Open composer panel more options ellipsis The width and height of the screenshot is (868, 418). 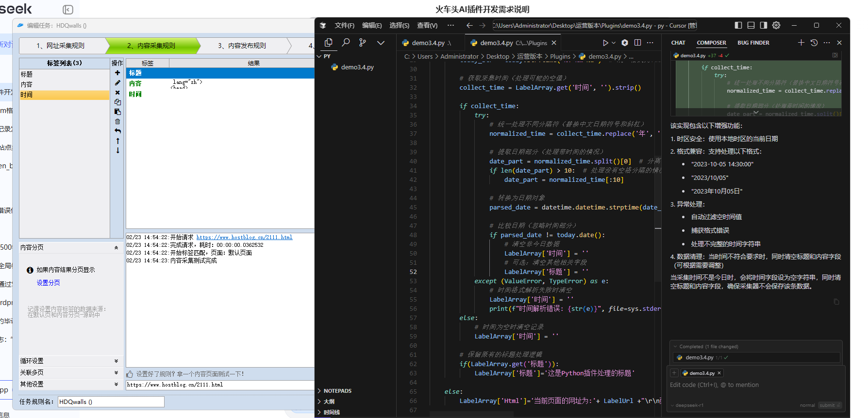click(x=827, y=43)
